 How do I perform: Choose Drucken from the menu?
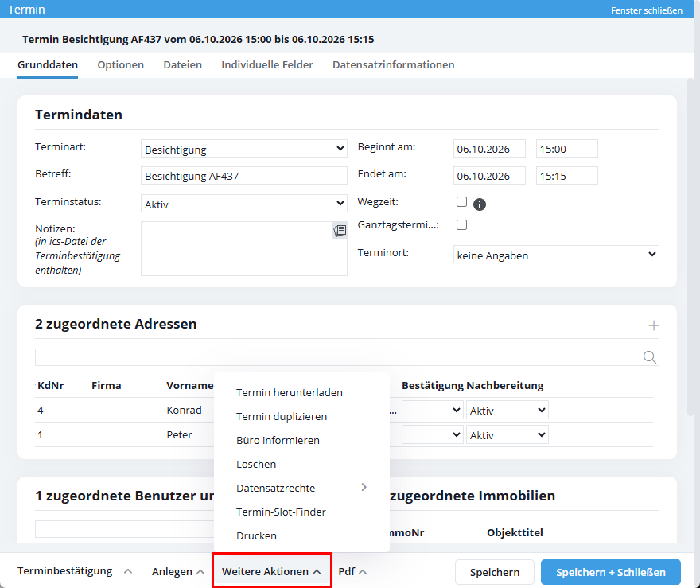pos(257,535)
